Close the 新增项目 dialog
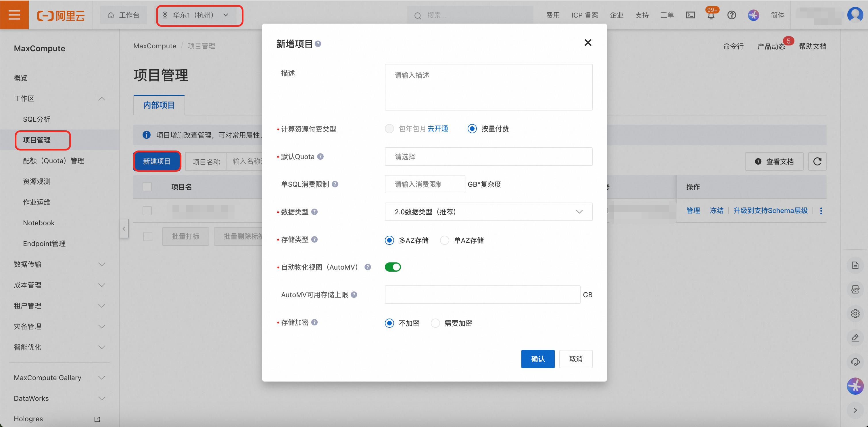The width and height of the screenshot is (868, 427). [x=588, y=43]
